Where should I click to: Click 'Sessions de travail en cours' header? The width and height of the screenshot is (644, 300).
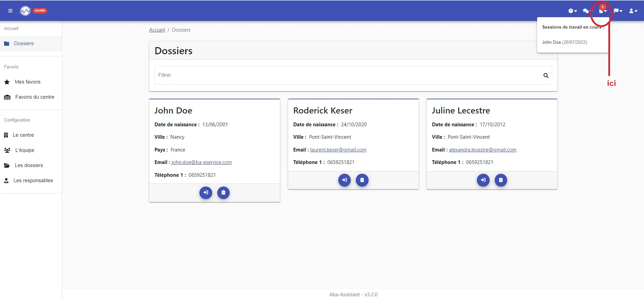(x=573, y=27)
